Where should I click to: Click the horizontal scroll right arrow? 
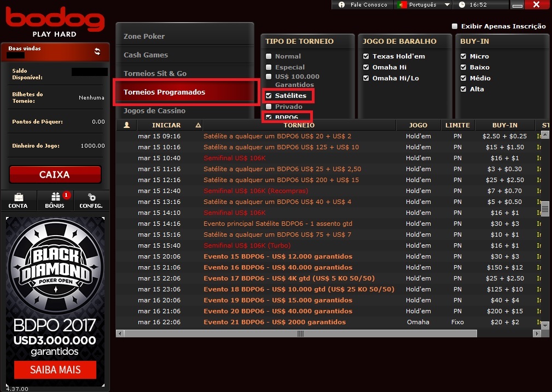[x=537, y=334]
